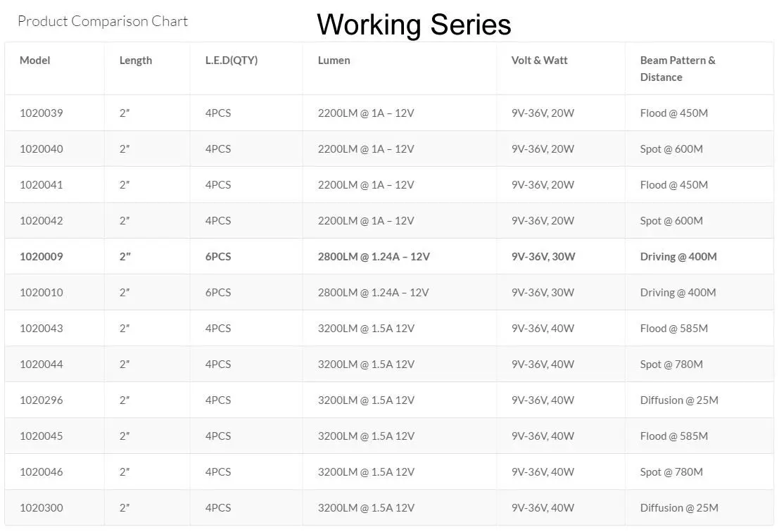Click the Working Series title

point(414,24)
